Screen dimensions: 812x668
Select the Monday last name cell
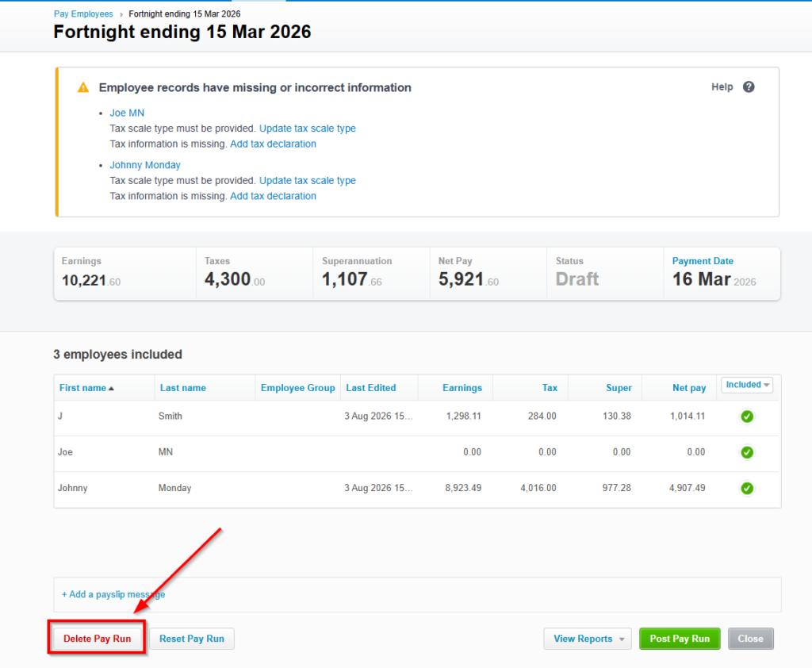[x=174, y=488]
